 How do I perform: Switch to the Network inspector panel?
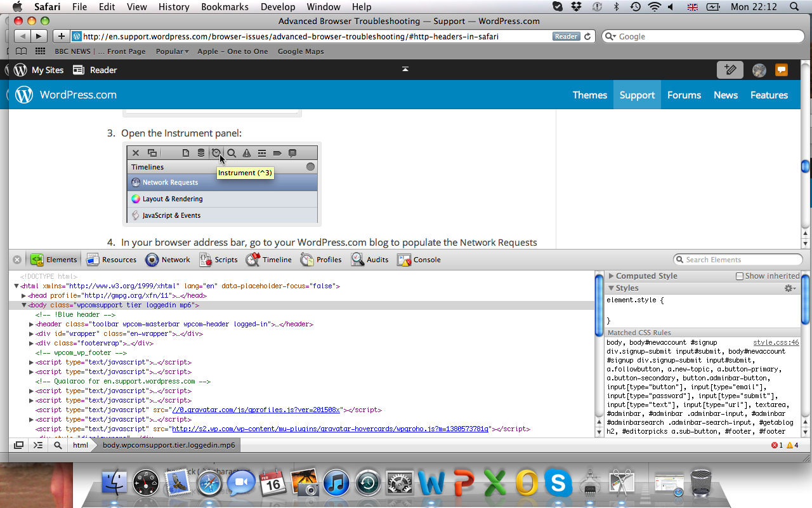(x=167, y=260)
